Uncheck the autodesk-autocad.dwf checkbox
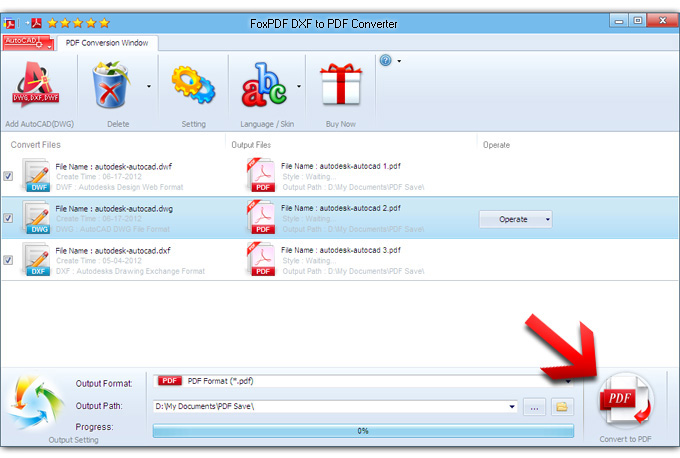The height and width of the screenshot is (458, 680). click(8, 176)
